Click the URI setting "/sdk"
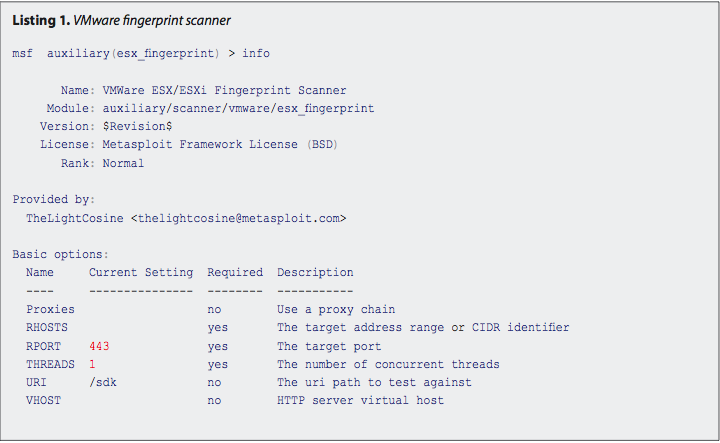The width and height of the screenshot is (720, 443). tap(102, 382)
